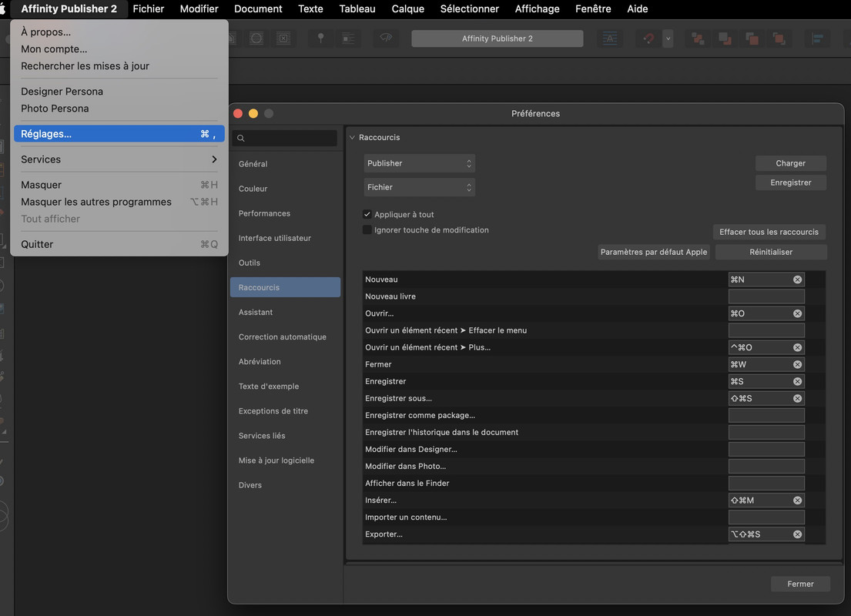Open the alignment toolbar icon
This screenshot has width=851, height=616.
pyautogui.click(x=817, y=38)
